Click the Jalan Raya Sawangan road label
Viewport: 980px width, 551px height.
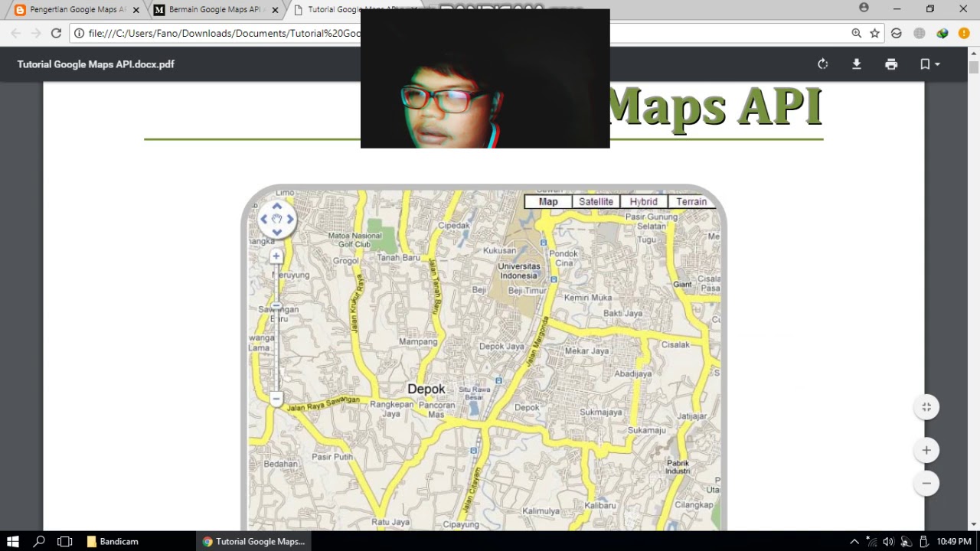point(322,403)
